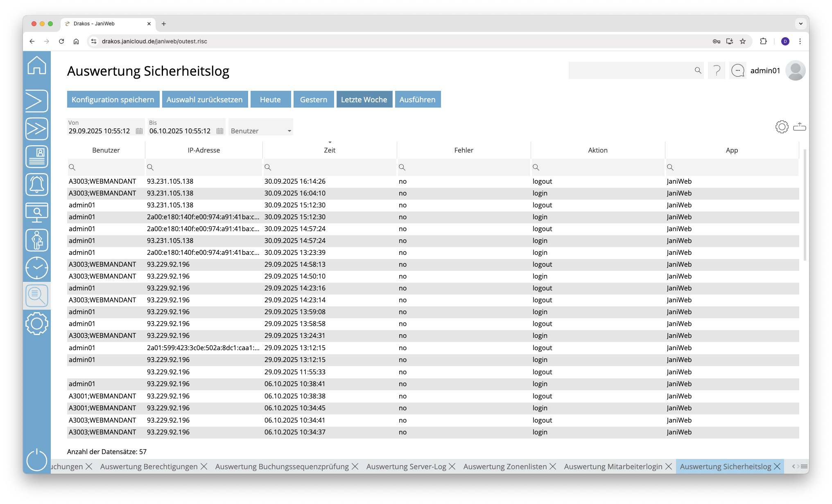Close the Auswertung Mitarbeiterlogin tab

[x=669, y=466]
